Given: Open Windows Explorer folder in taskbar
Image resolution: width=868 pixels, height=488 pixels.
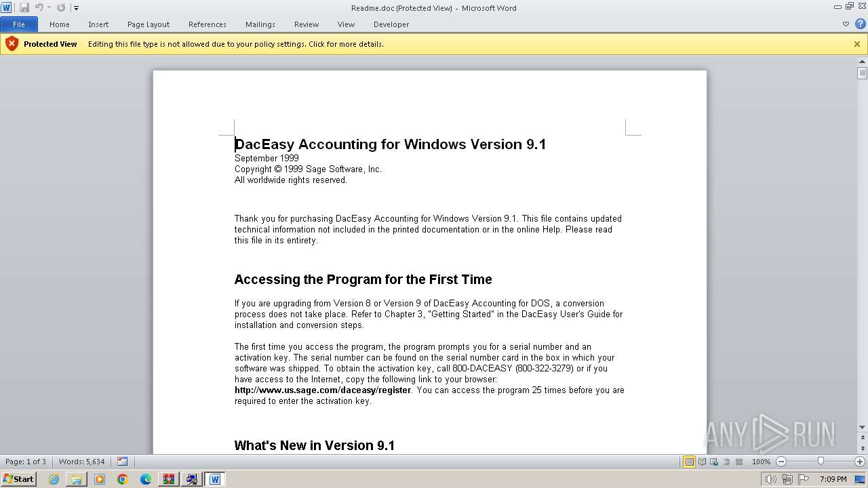Looking at the screenshot, I should point(77,479).
